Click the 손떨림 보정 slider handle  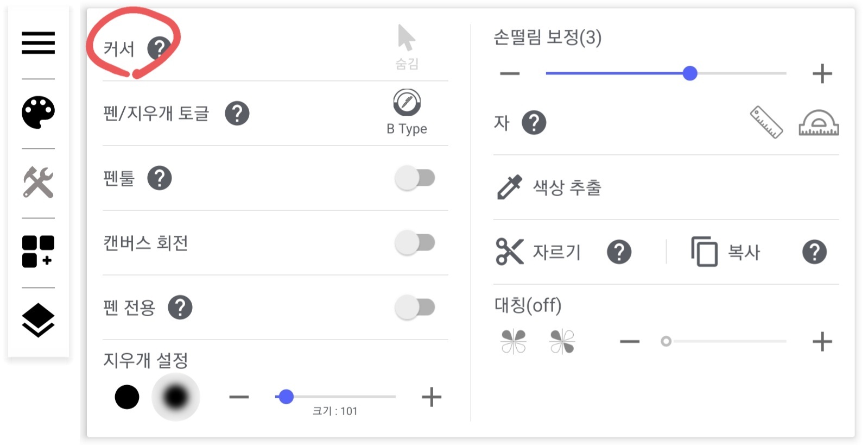690,73
